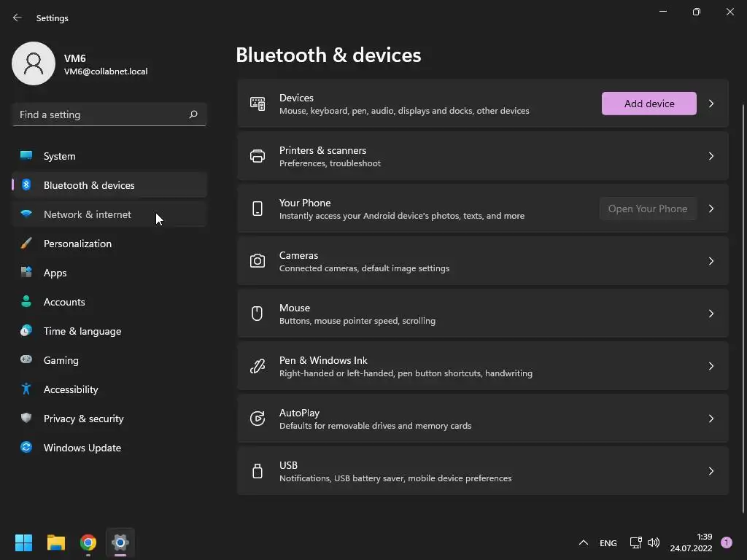This screenshot has width=747, height=560.
Task: Open Windows Update in sidebar
Action: pyautogui.click(x=82, y=448)
